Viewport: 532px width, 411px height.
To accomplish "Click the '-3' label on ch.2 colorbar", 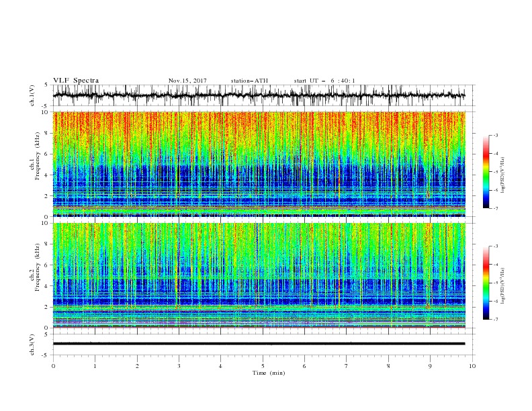I will [496, 246].
